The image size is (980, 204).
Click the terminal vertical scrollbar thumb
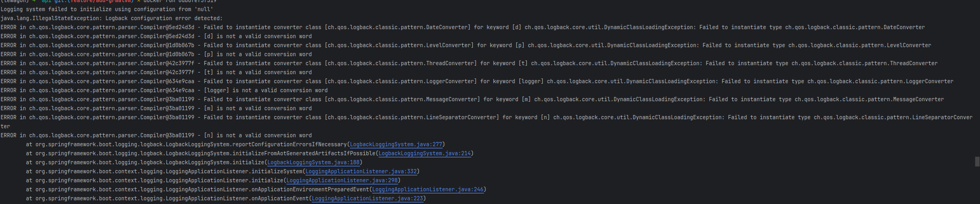[x=977, y=161]
